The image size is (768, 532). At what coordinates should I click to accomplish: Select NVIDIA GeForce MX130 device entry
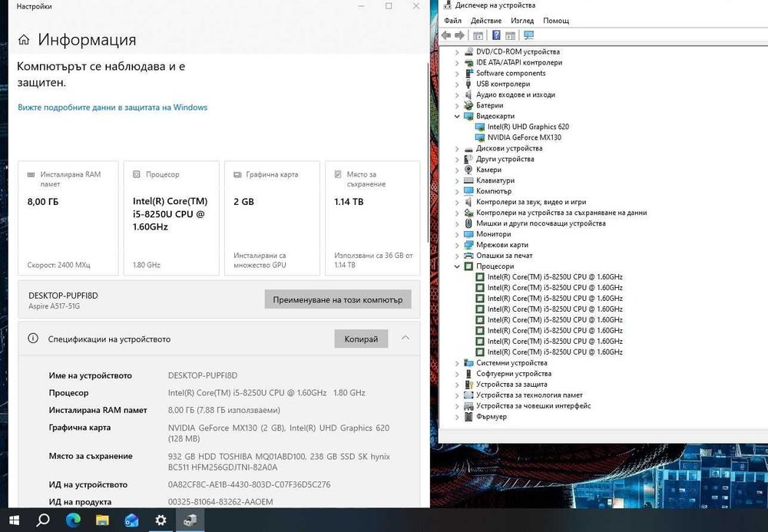(524, 137)
